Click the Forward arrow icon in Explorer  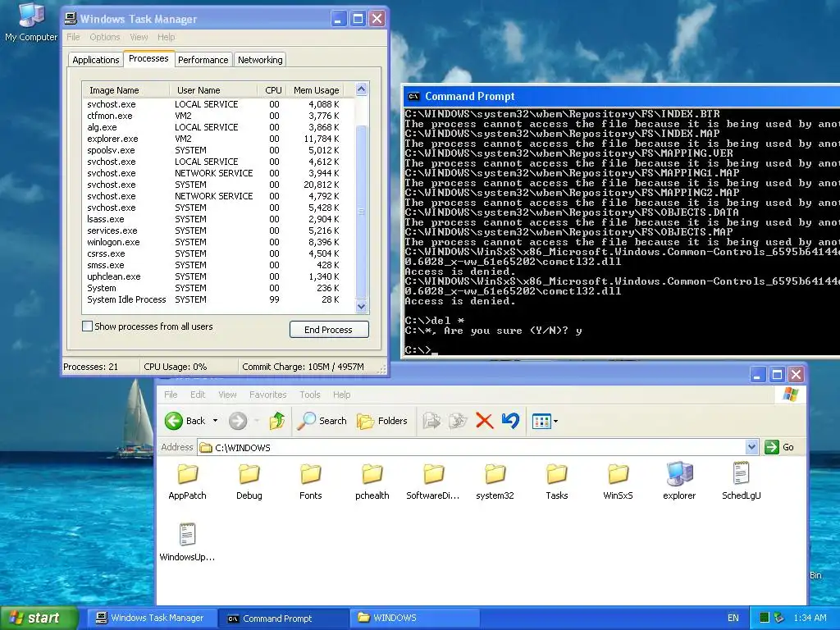(x=238, y=421)
